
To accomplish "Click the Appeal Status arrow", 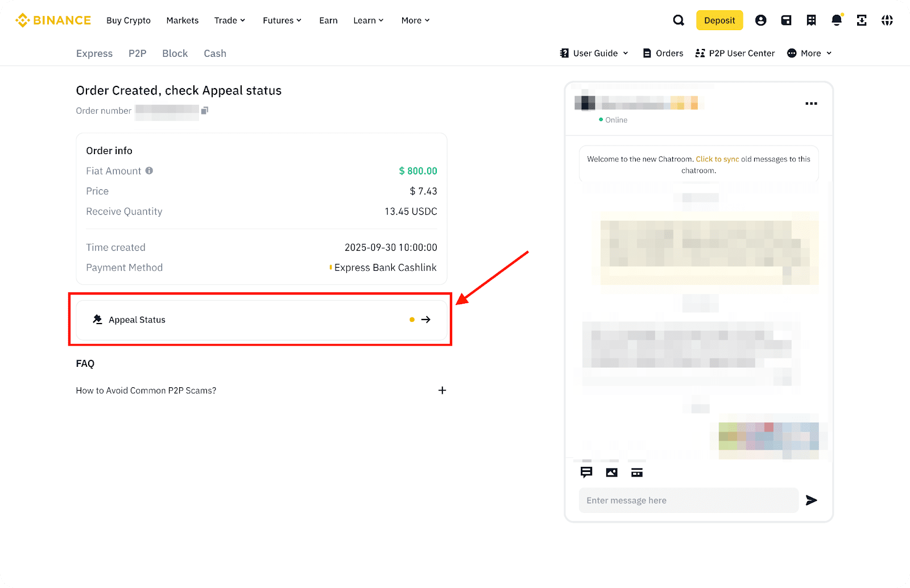I will [426, 320].
